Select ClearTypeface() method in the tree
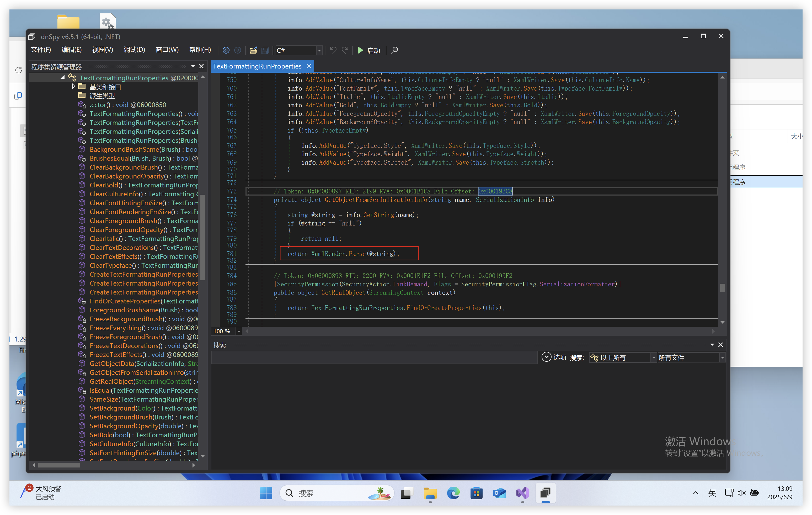Viewport: 812px width, 515px height. [x=144, y=265]
